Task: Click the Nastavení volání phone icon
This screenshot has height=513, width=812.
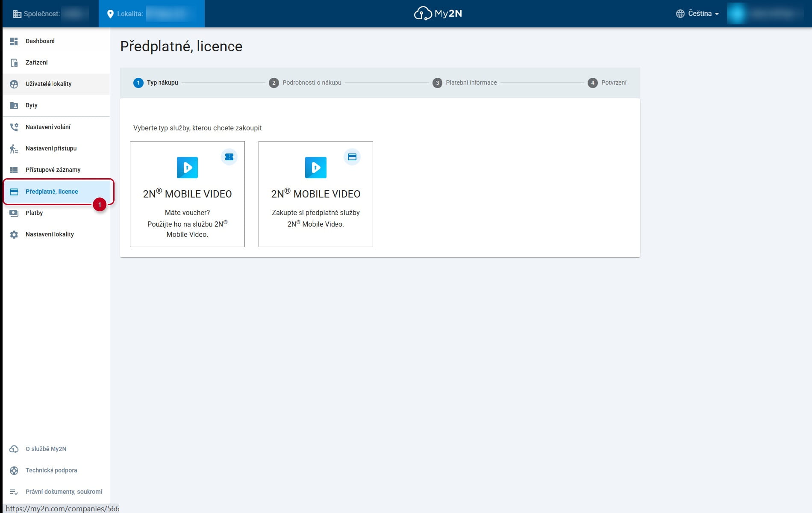Action: point(14,127)
